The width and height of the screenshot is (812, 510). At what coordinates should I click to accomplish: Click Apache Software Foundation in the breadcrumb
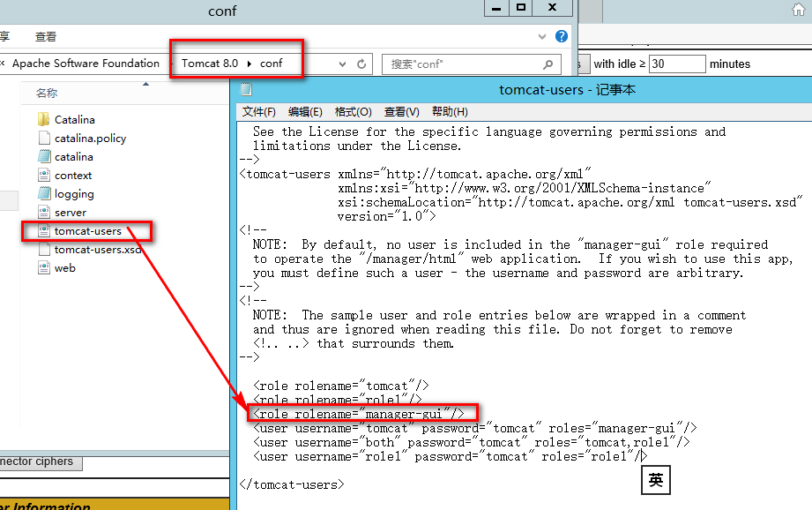[x=86, y=64]
